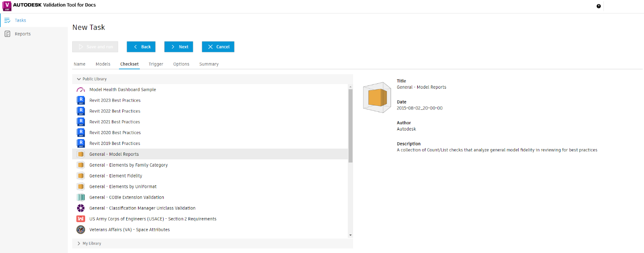Open Reports in the sidebar
Image resolution: width=644 pixels, height=253 pixels.
[34, 34]
